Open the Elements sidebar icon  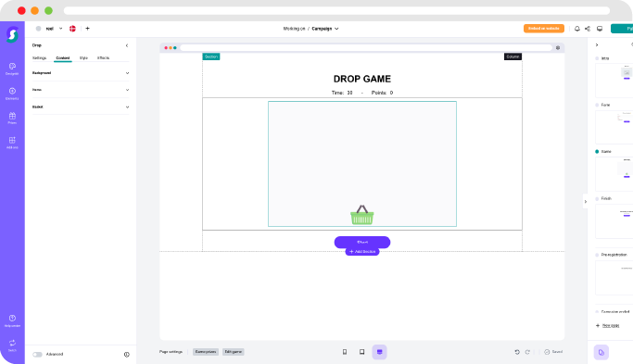coord(12,94)
